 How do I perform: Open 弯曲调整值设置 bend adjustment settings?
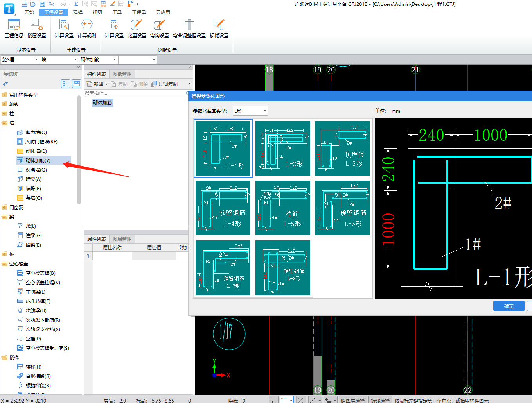189,28
